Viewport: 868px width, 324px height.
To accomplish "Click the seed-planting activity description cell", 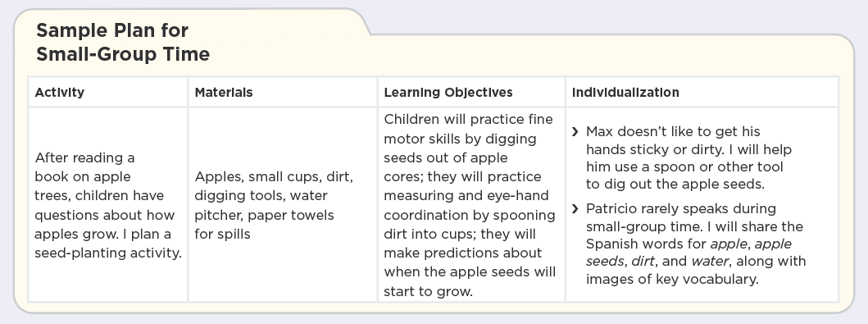I will click(108, 205).
